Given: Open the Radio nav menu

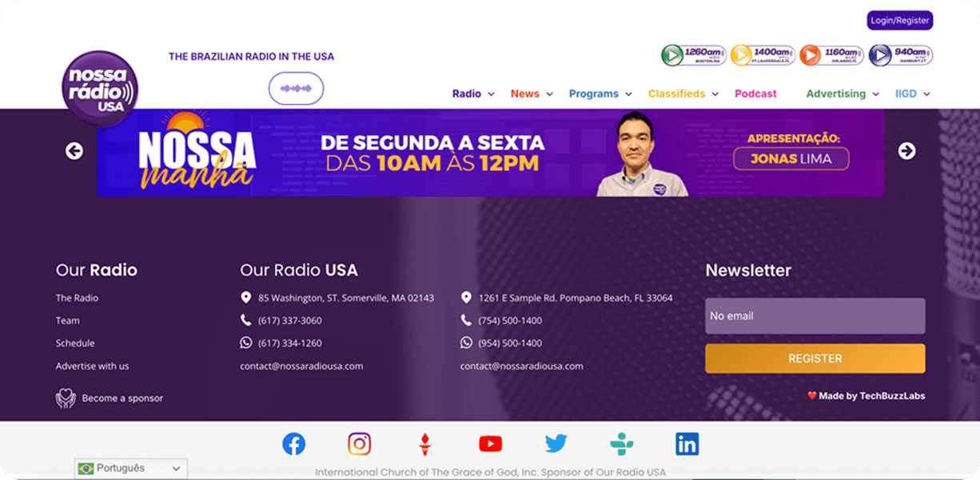Looking at the screenshot, I should coord(467,93).
